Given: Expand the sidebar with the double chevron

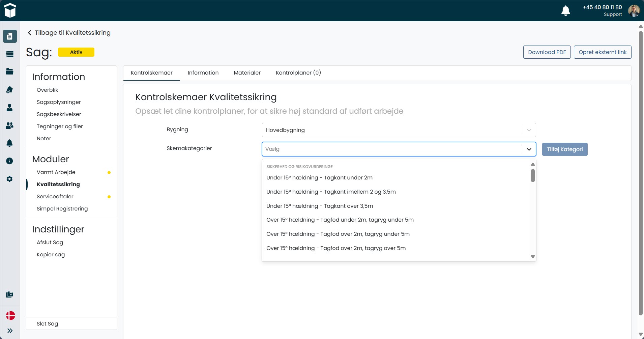Looking at the screenshot, I should 10,331.
